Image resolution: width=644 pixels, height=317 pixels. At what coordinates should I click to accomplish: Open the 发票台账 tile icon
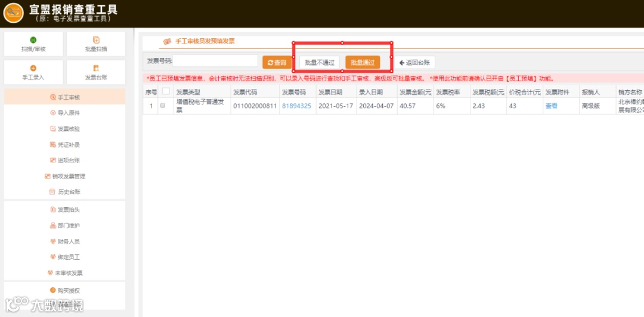point(96,68)
